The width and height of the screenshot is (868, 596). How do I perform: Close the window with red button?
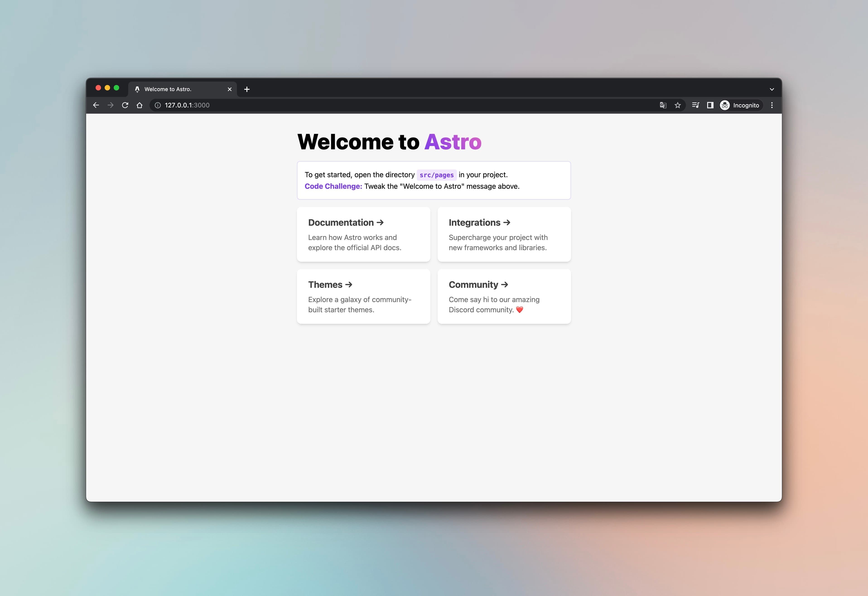(98, 88)
